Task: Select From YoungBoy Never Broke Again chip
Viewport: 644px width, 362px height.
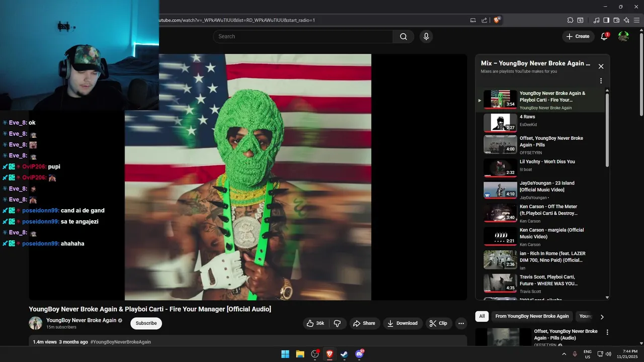Action: click(x=532, y=316)
